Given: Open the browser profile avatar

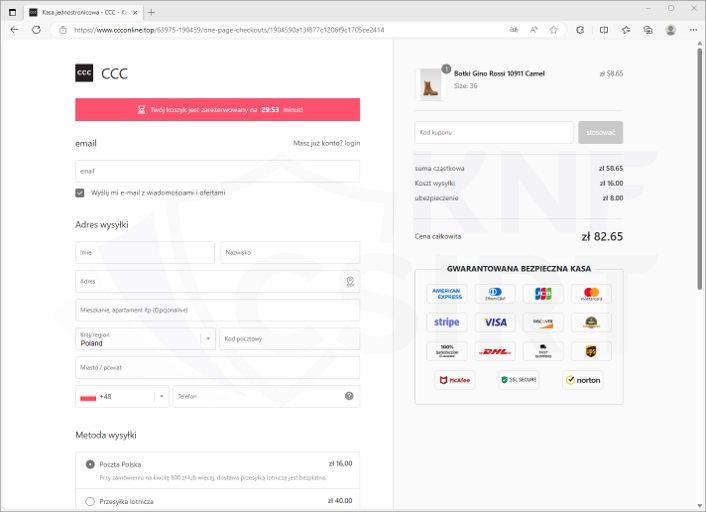Looking at the screenshot, I should [x=670, y=30].
